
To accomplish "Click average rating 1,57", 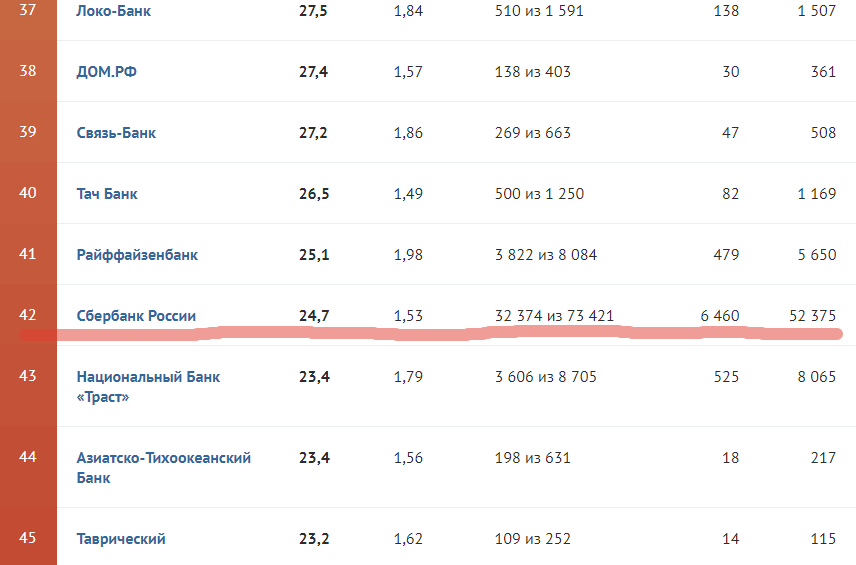I will coord(408,72).
